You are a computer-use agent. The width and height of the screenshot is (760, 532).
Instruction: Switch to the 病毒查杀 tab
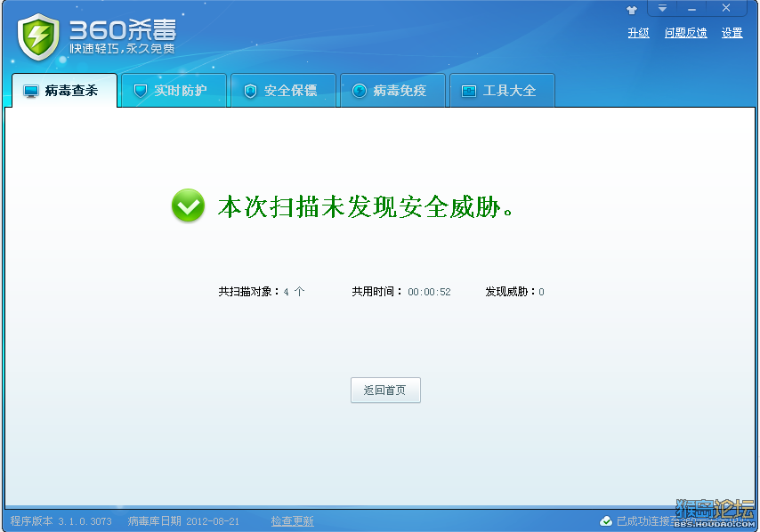click(x=64, y=91)
